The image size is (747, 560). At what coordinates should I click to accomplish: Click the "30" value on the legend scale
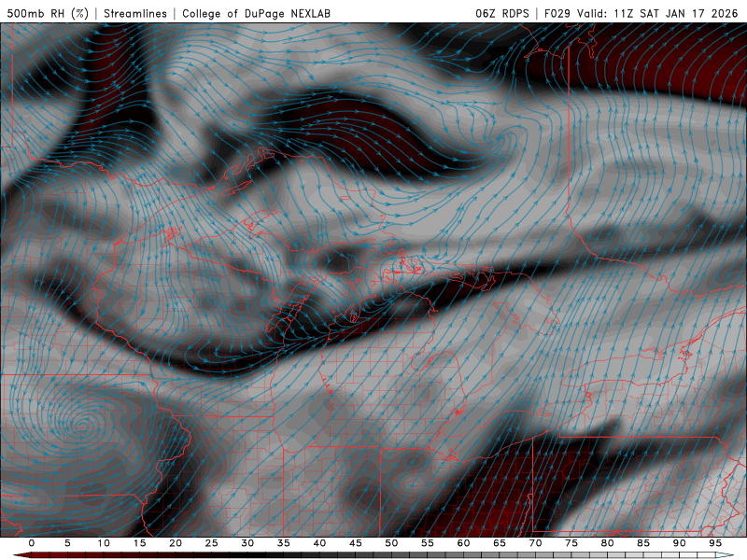(247, 543)
